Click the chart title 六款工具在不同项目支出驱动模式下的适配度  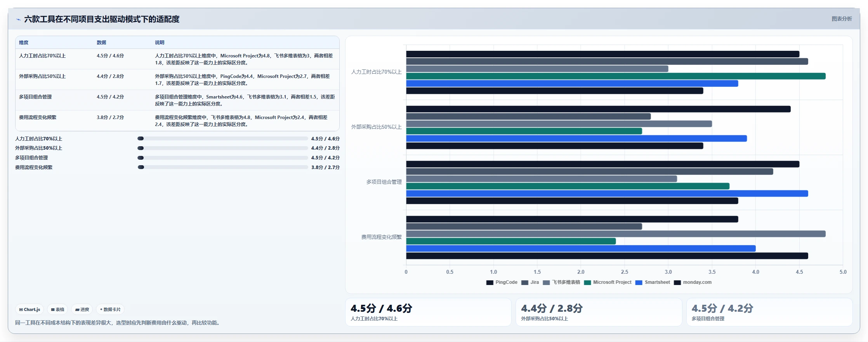tap(102, 19)
